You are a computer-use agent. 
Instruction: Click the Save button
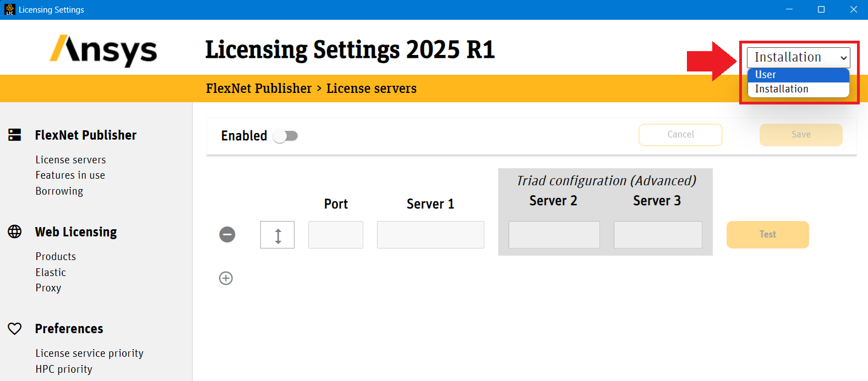pos(801,135)
